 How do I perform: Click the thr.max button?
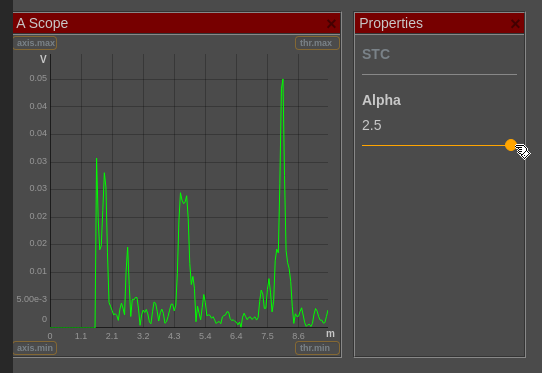[x=317, y=43]
